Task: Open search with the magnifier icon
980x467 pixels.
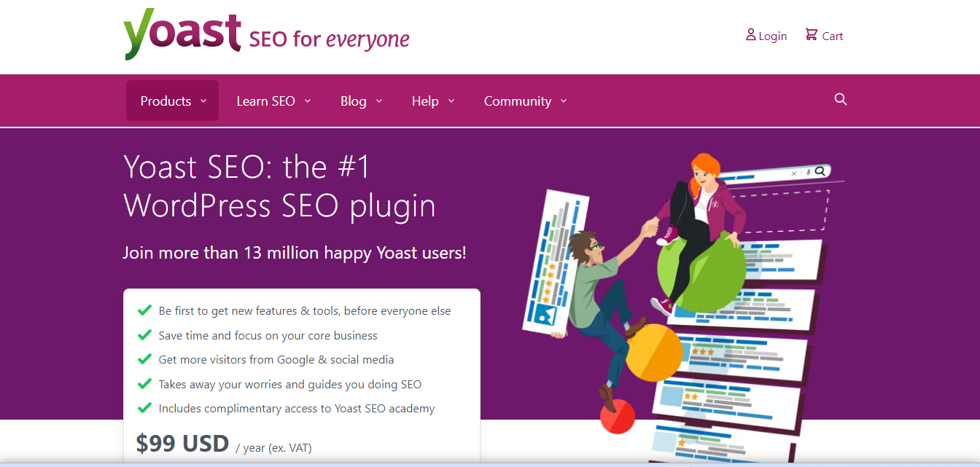Action: [x=841, y=100]
